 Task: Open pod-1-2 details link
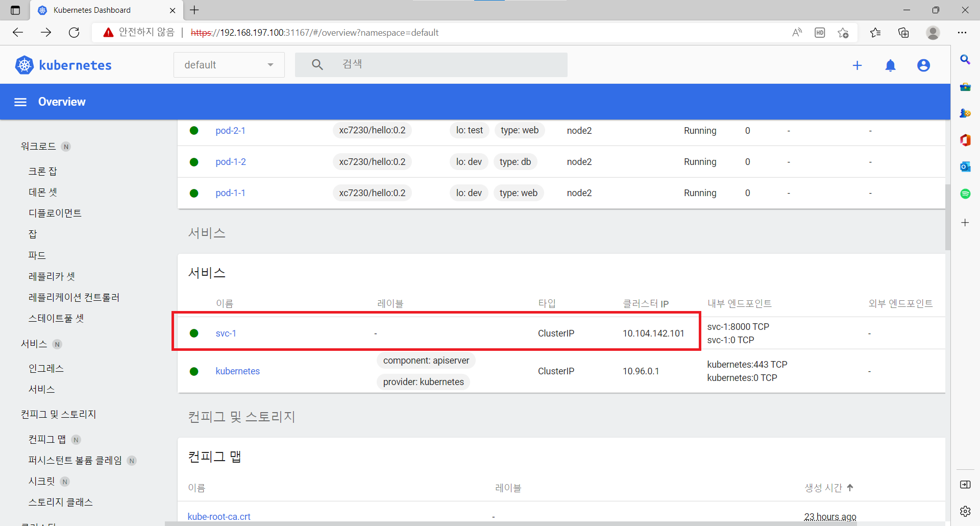(x=231, y=162)
